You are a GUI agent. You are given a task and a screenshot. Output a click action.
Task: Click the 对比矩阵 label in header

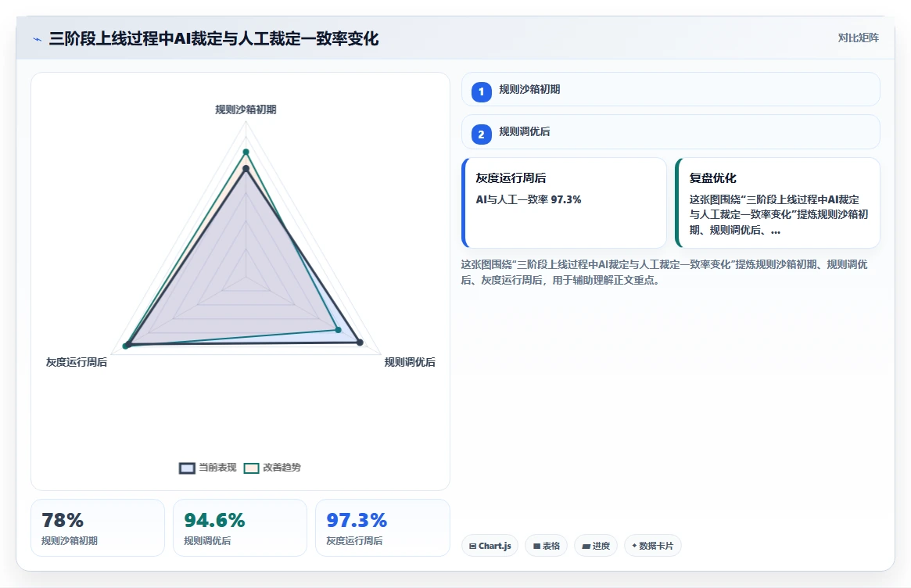coord(858,38)
